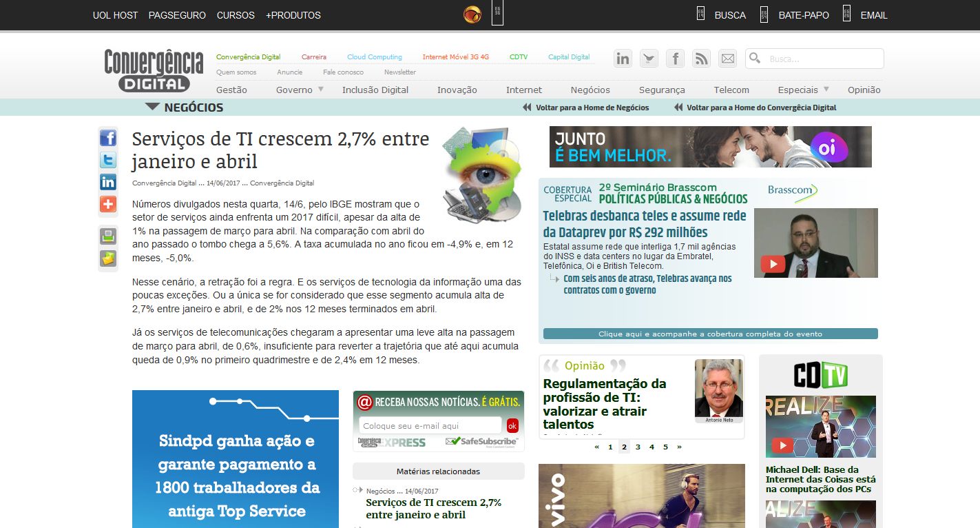Image resolution: width=980 pixels, height=528 pixels.
Task: Open the grey Facebook icon in header
Action: tap(676, 59)
